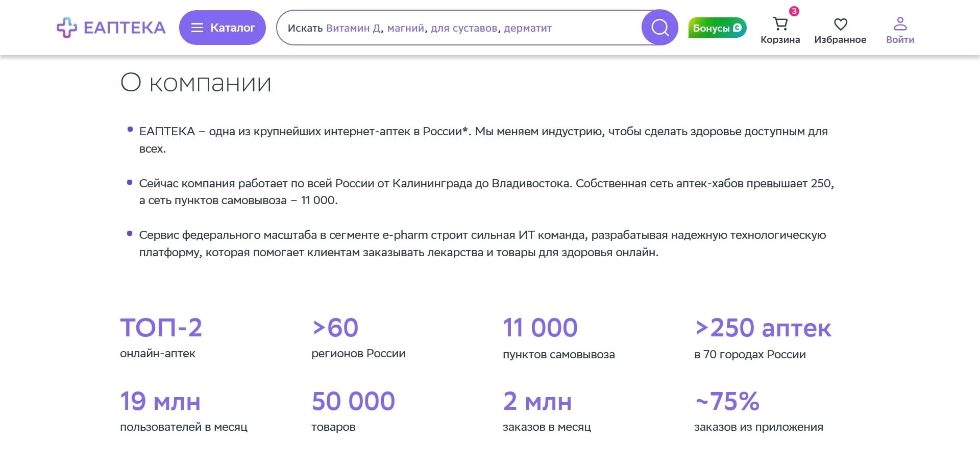Select the для суставов search suggestion
The width and height of the screenshot is (980, 466).
click(x=463, y=29)
